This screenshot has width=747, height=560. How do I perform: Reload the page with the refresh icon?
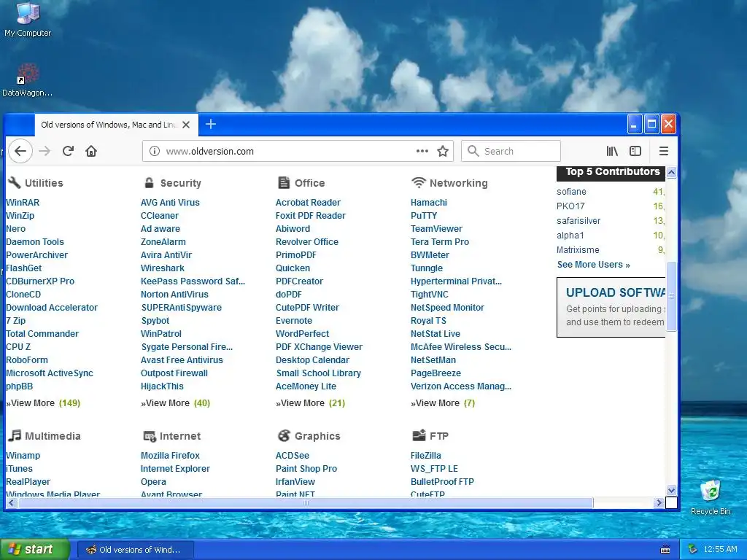coord(68,151)
